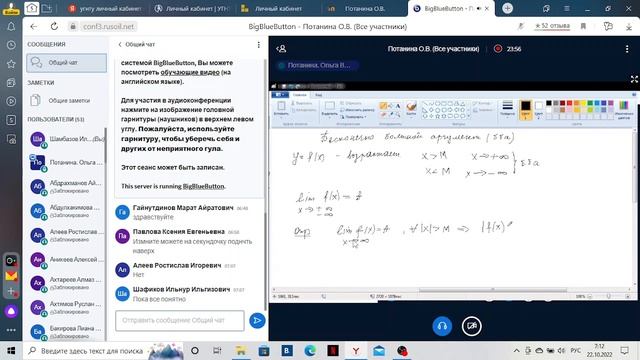Viewport: 640px width, 360px height.
Task: Toggle the webcam share button
Action: pos(471,326)
